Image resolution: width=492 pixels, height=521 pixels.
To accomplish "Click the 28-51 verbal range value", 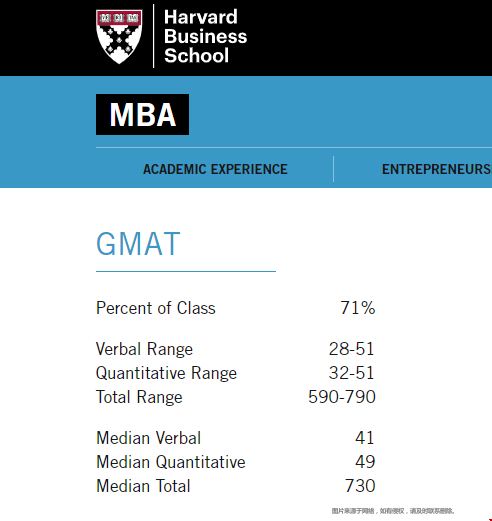I will click(x=351, y=349).
